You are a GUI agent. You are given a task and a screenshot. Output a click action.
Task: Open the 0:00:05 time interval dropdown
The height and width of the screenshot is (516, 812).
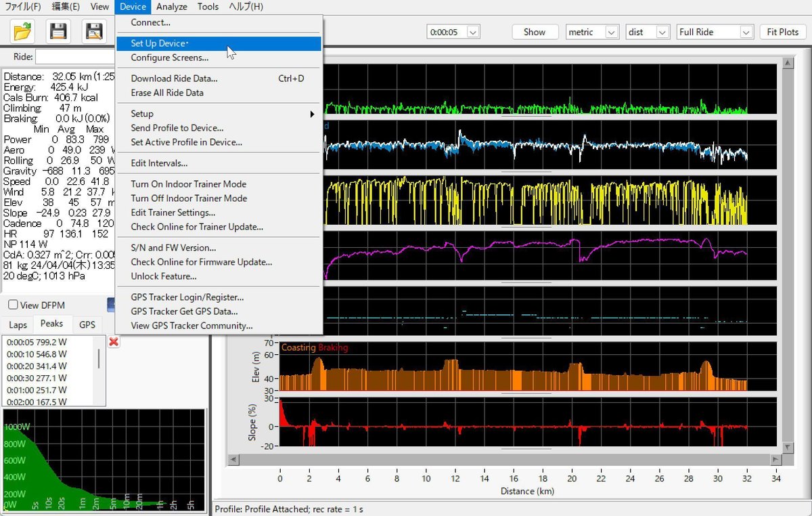coord(473,32)
